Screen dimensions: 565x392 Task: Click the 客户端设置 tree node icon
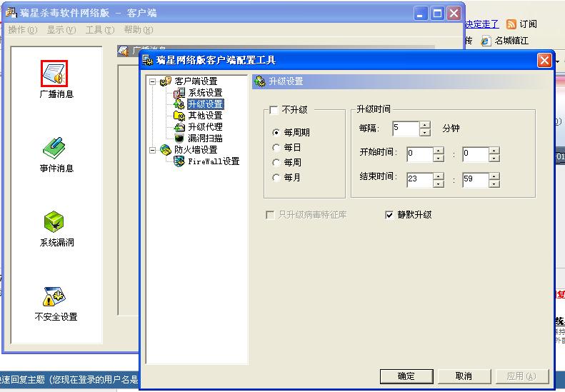166,81
